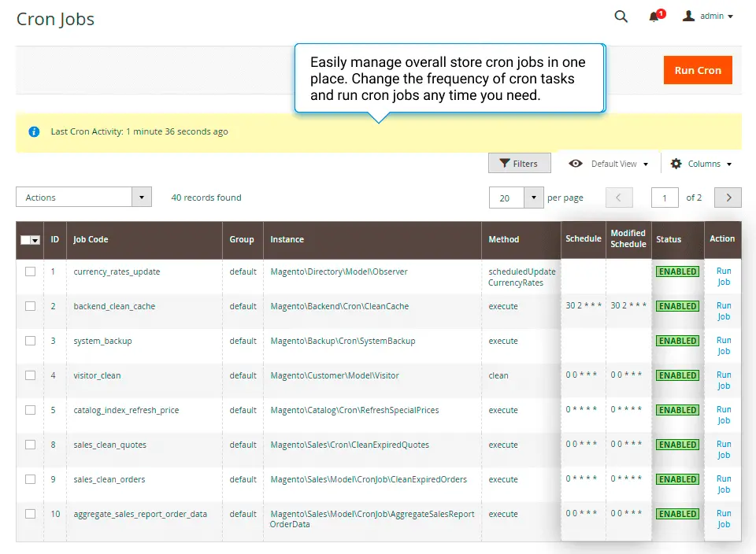Check the row for currency_rates_update

[30, 271]
